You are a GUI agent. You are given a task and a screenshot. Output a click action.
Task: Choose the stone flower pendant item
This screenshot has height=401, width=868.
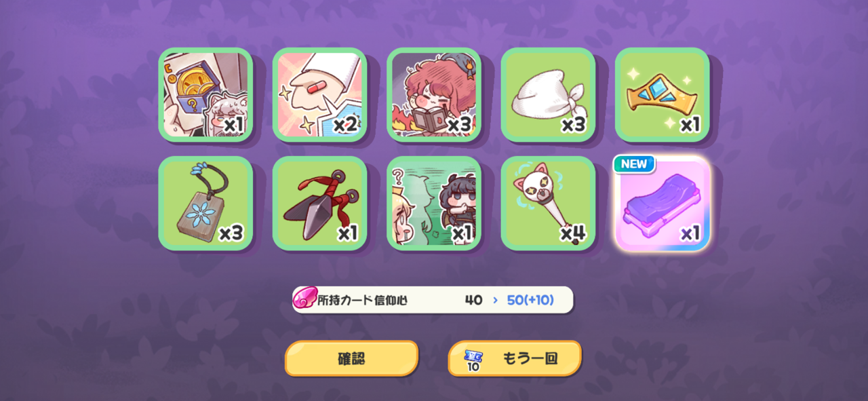pyautogui.click(x=205, y=204)
